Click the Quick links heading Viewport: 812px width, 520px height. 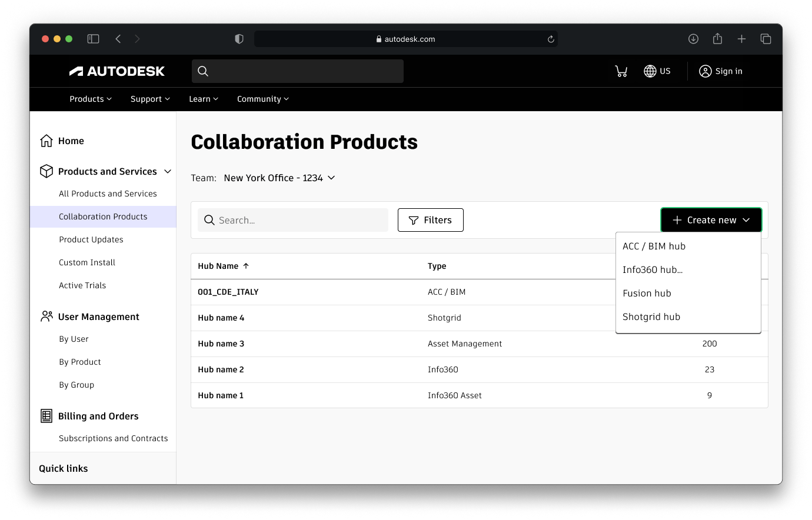pos(64,468)
